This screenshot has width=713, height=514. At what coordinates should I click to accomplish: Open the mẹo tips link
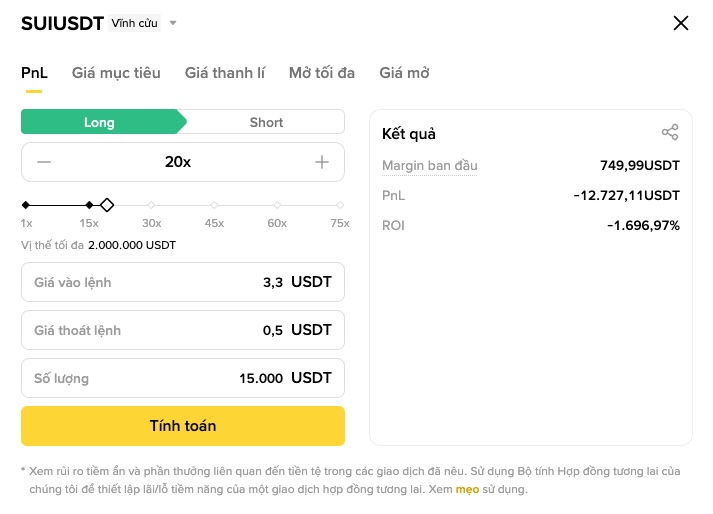[x=467, y=490]
